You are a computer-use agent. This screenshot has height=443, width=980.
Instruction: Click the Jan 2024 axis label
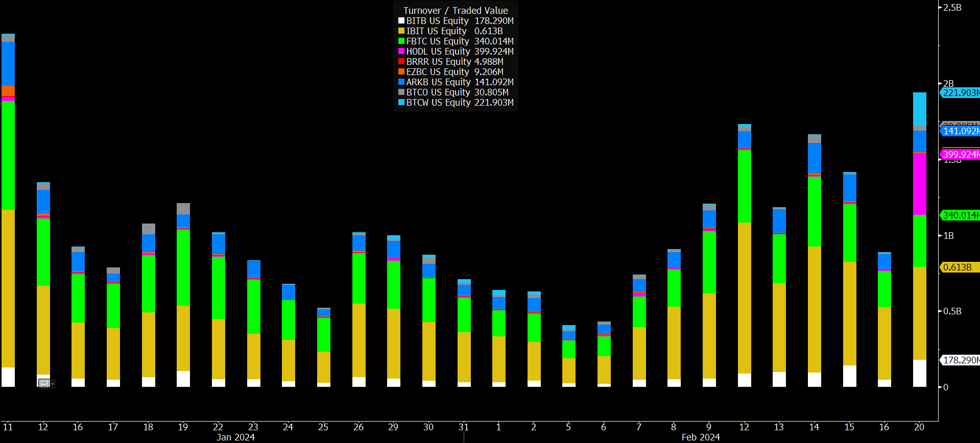tap(235, 437)
